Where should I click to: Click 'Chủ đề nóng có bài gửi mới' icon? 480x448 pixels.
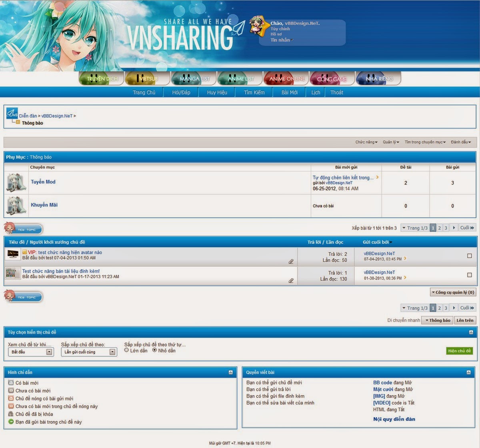tap(11, 398)
